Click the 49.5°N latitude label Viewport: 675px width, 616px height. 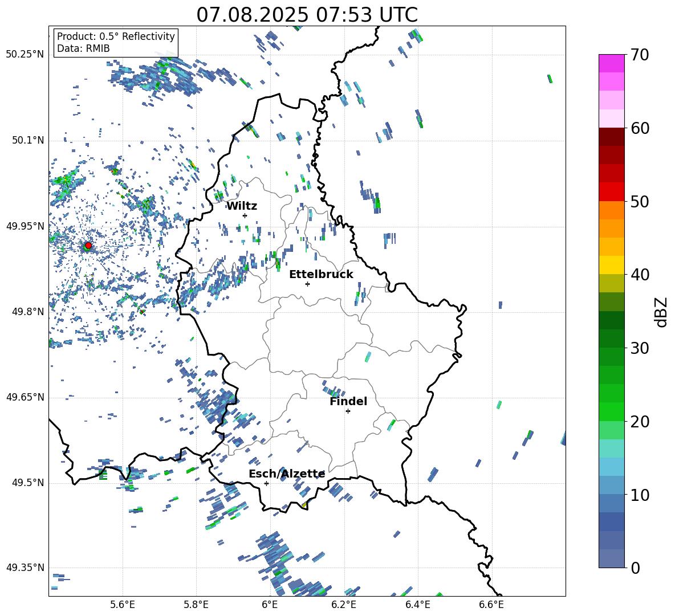[27, 483]
